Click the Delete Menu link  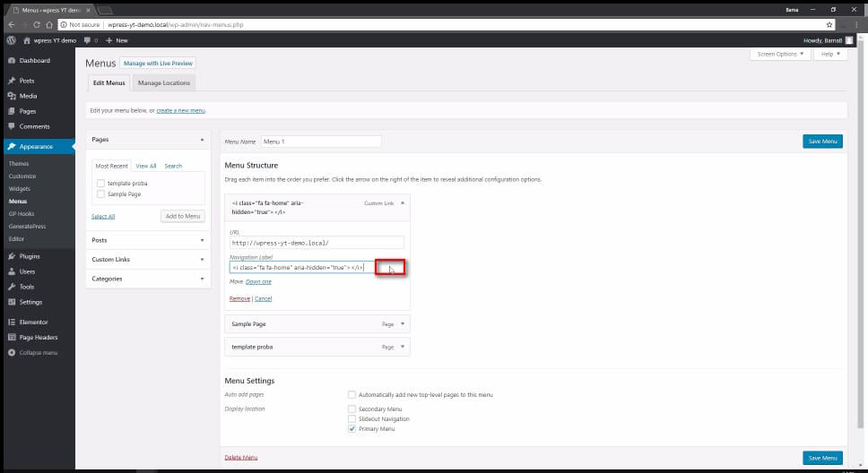(241, 458)
